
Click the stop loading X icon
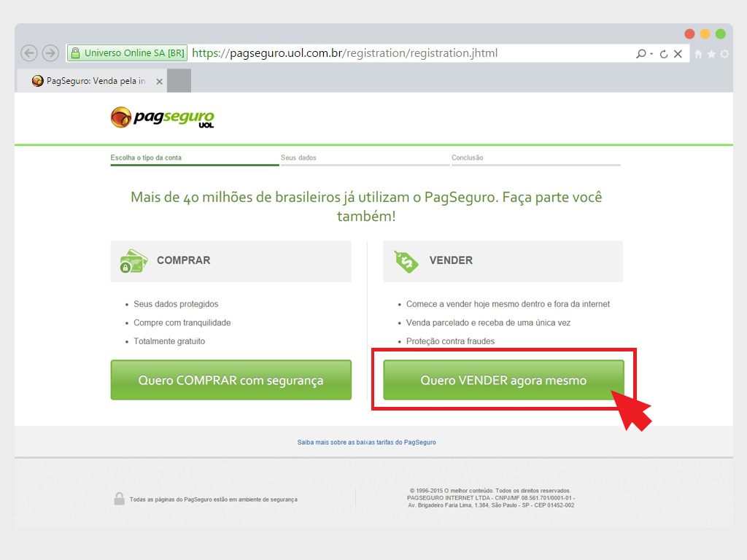pyautogui.click(x=678, y=54)
